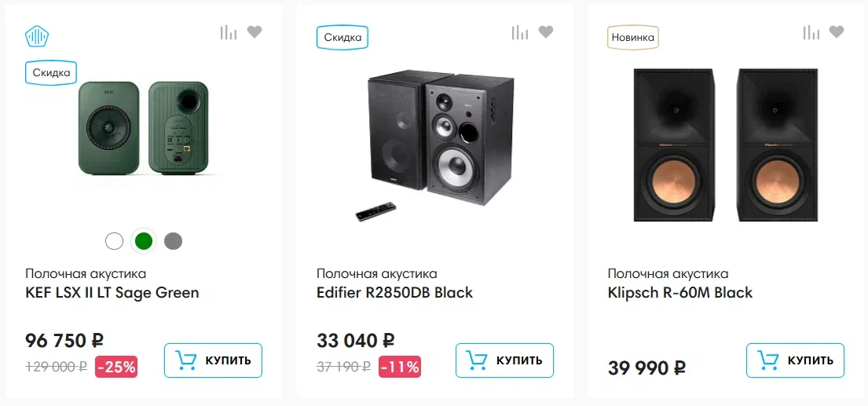Buy the Edifier R2850DB Black

point(504,360)
